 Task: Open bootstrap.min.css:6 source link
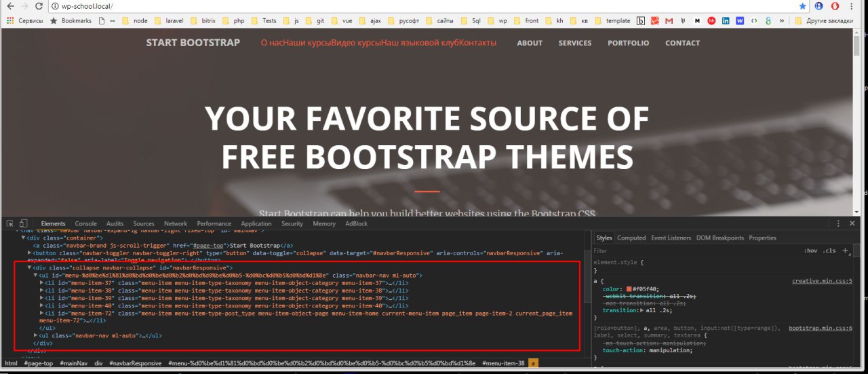point(821,328)
